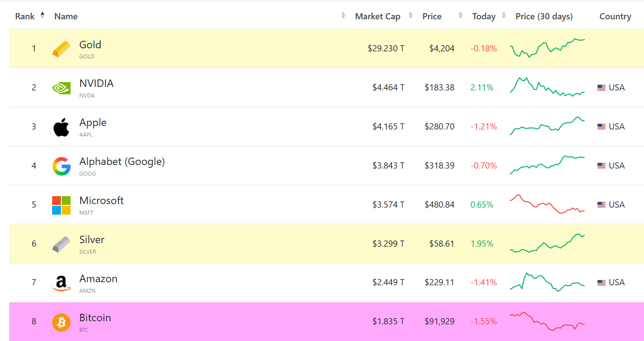Sort by Today percentage column
The width and height of the screenshot is (644, 341).
[484, 16]
